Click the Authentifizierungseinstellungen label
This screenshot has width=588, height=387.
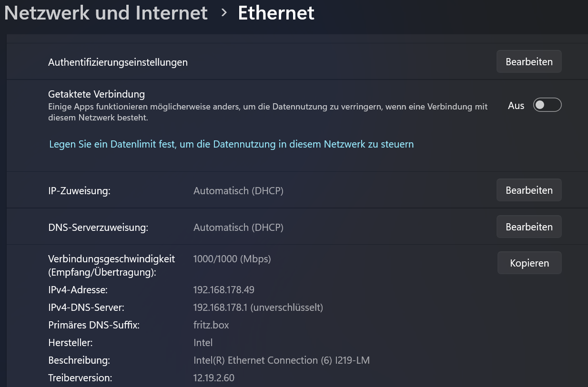point(118,62)
